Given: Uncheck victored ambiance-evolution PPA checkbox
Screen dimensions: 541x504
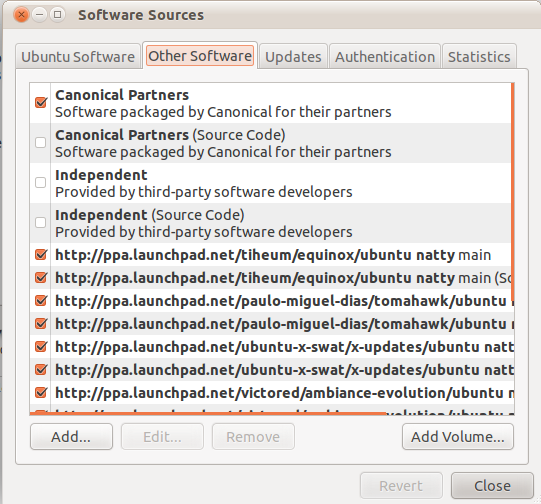Looking at the screenshot, I should pos(41,392).
